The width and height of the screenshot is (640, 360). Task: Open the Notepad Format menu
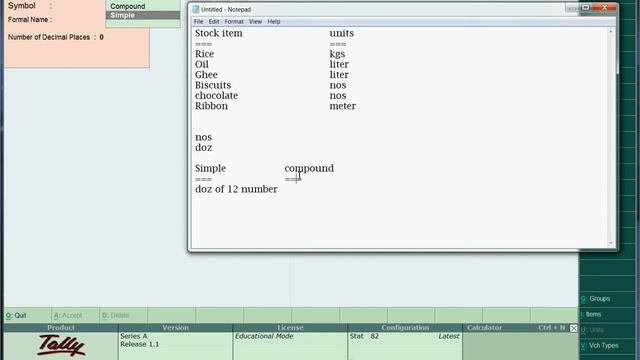pyautogui.click(x=234, y=22)
